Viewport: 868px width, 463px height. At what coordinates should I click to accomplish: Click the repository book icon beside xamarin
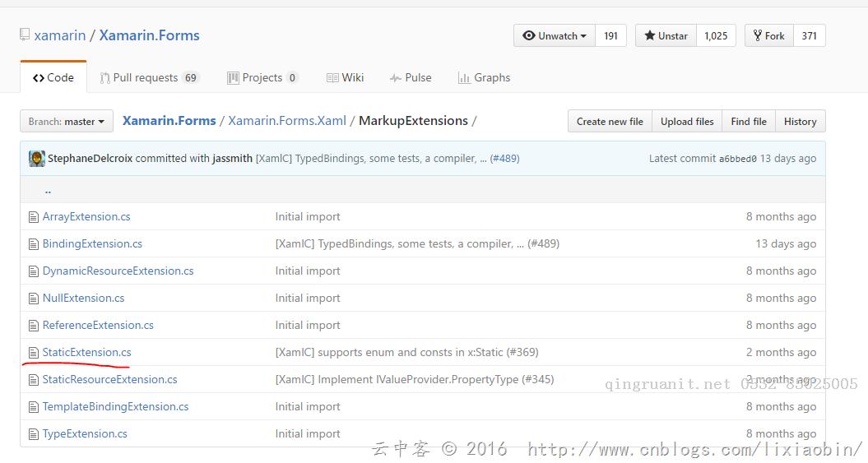pos(25,35)
